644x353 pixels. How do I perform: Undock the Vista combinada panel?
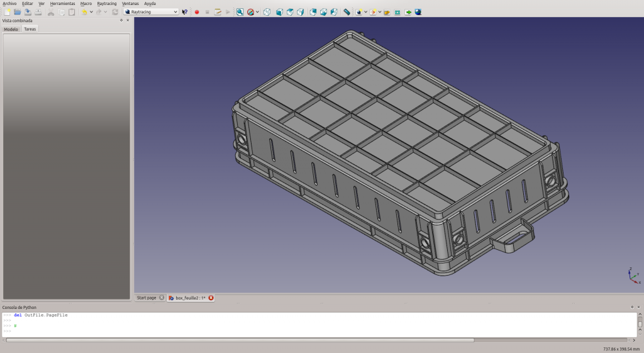tap(121, 20)
